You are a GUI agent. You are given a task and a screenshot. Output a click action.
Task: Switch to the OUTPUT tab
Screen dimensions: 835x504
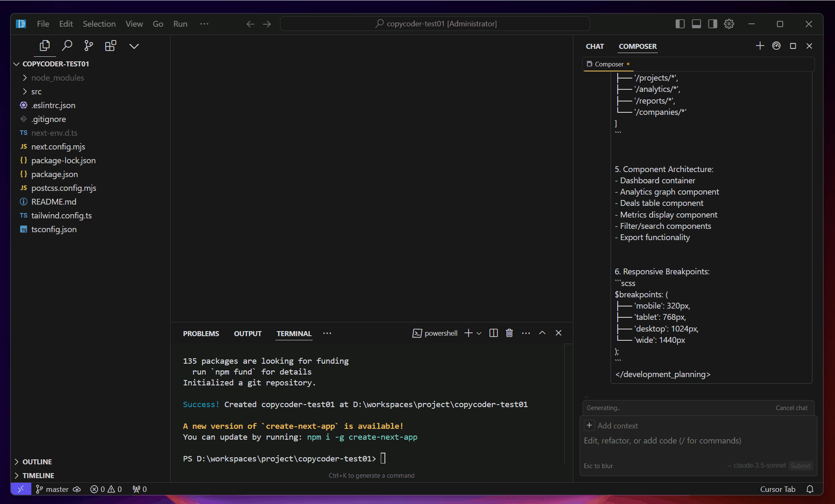point(248,334)
